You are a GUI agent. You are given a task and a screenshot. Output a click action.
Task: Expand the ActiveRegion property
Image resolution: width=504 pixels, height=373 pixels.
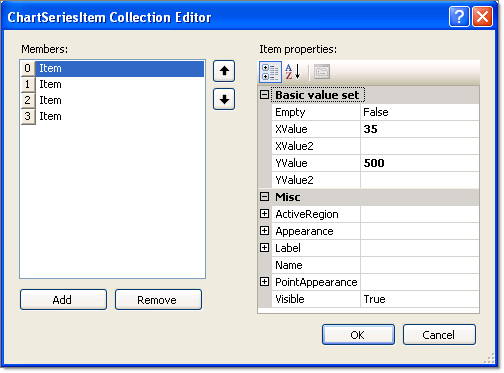coord(264,214)
